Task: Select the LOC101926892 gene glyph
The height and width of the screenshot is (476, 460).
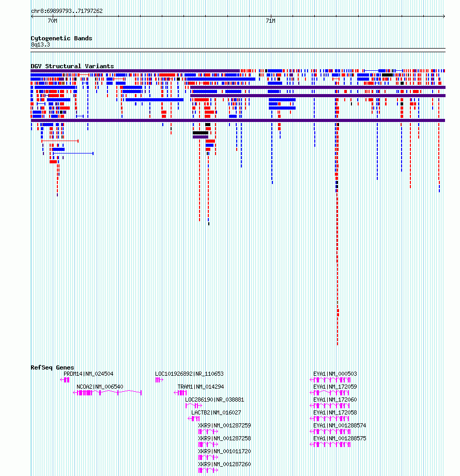Action: click(159, 380)
